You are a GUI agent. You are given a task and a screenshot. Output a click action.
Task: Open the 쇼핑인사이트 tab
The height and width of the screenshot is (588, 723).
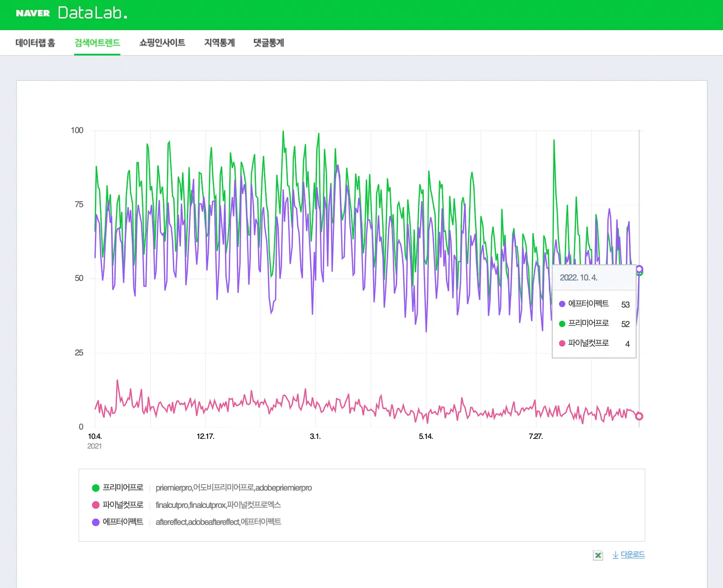click(x=162, y=43)
